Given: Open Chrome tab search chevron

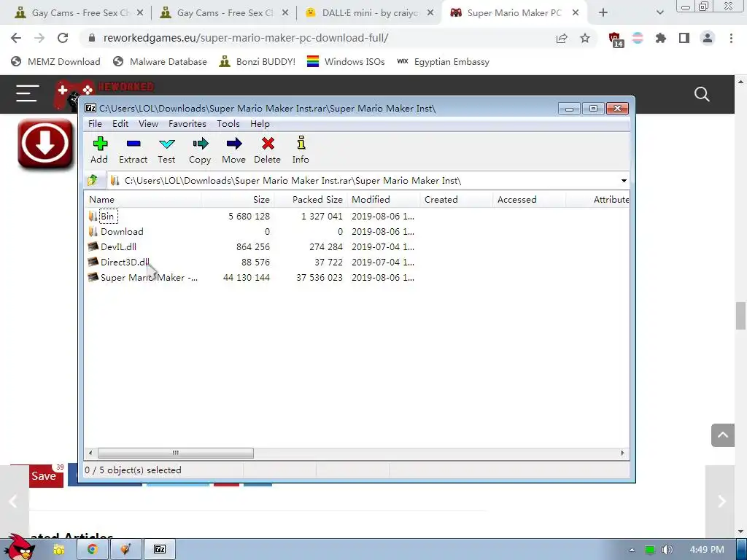Looking at the screenshot, I should point(659,13).
